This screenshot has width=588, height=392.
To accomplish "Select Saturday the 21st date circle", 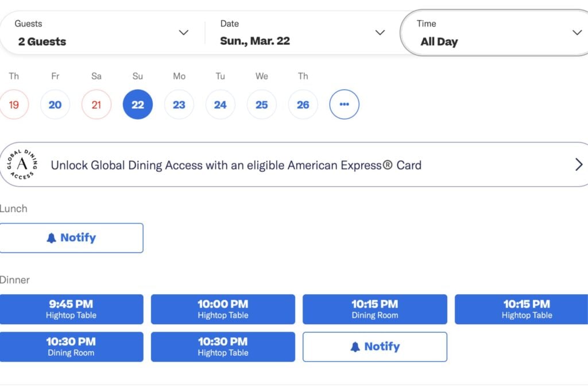I will click(x=96, y=105).
